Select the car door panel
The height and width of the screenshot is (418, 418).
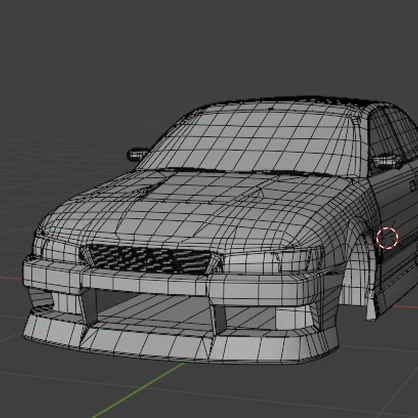pos(397,233)
